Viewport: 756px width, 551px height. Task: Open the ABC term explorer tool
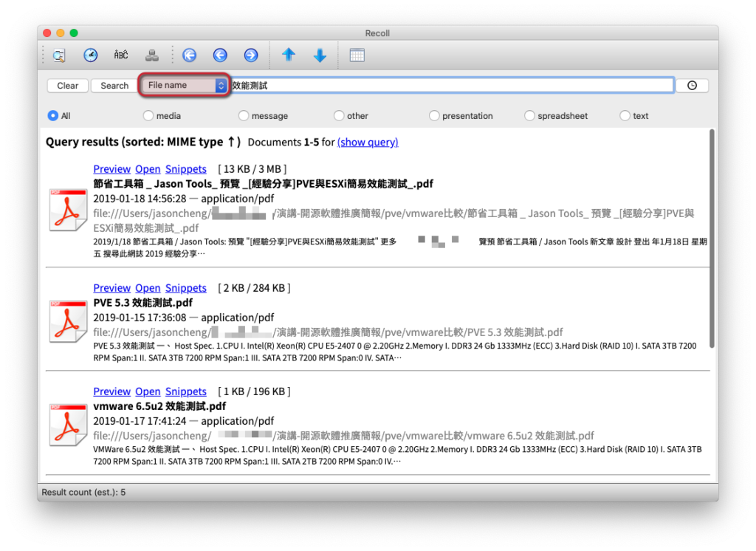click(x=121, y=55)
